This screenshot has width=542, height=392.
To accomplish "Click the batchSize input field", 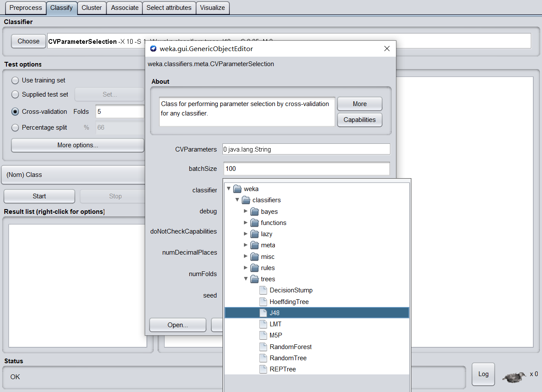I will 306,168.
